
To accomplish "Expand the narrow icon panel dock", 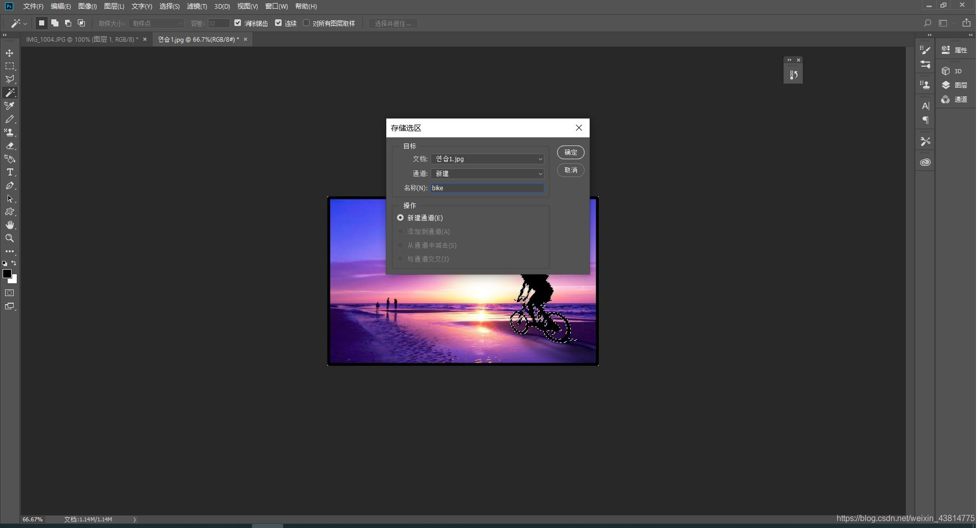I will click(x=929, y=35).
